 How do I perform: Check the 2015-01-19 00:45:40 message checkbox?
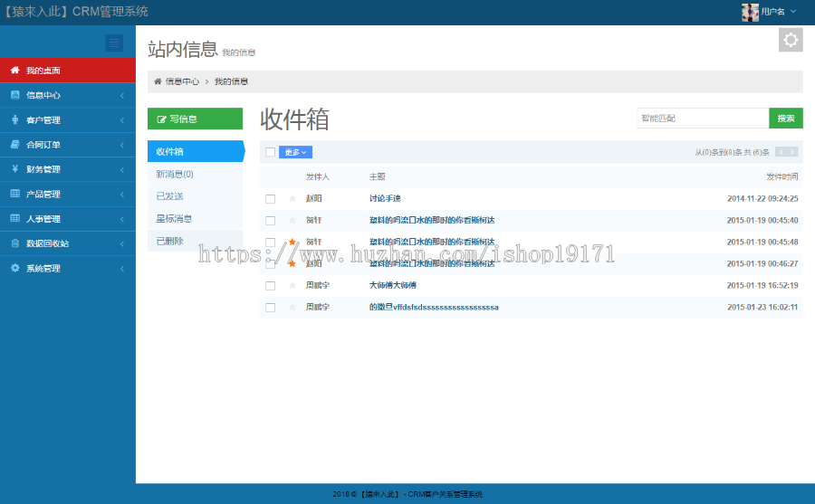click(x=270, y=221)
